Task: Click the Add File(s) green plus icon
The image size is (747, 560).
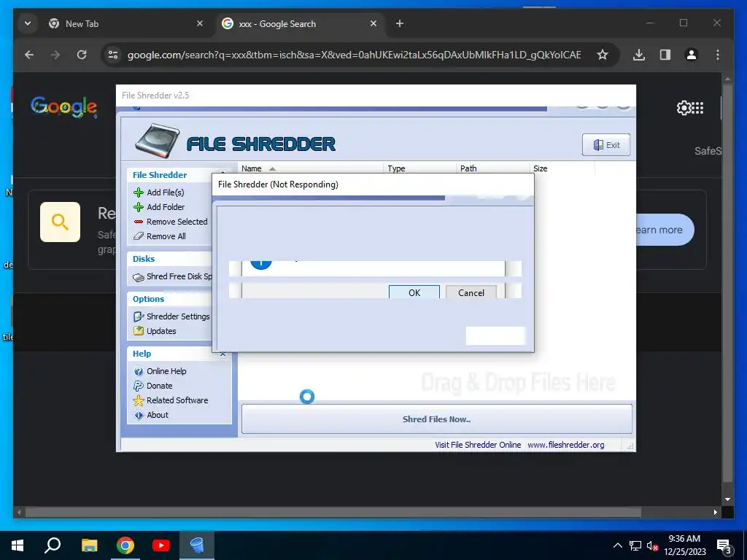Action: click(x=139, y=192)
